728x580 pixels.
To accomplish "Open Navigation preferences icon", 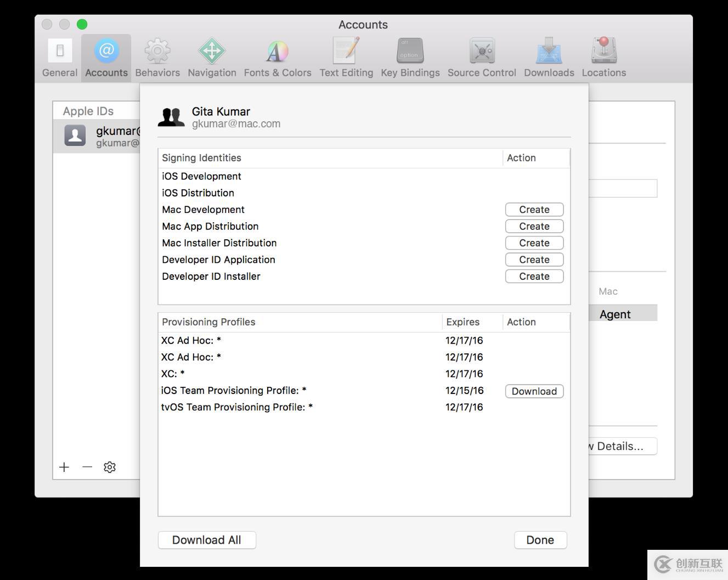I will click(212, 52).
